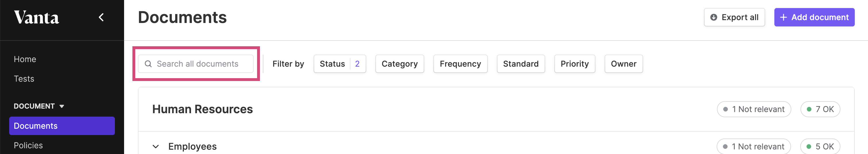This screenshot has width=868, height=154.
Task: Open the Owner filter dropdown
Action: (623, 64)
